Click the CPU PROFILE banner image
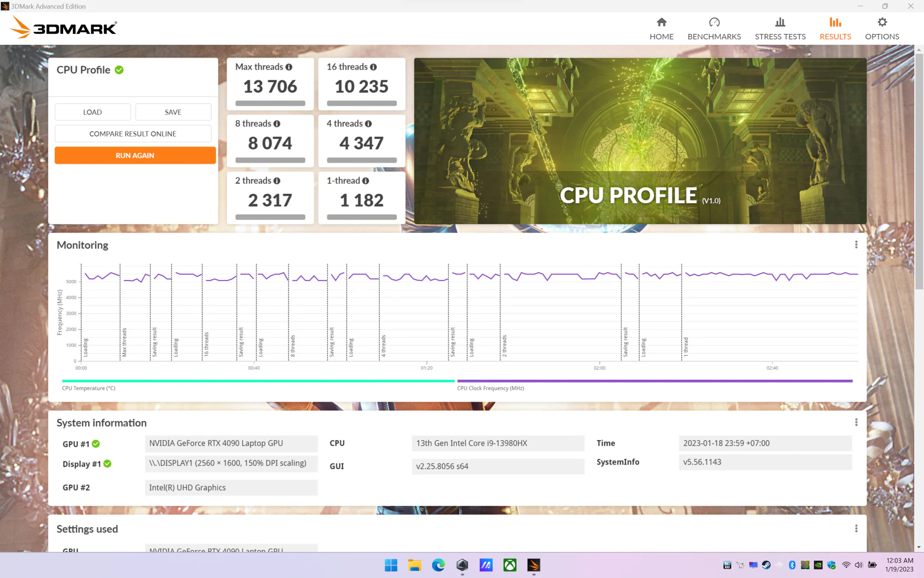Image resolution: width=924 pixels, height=578 pixels. 640,141
